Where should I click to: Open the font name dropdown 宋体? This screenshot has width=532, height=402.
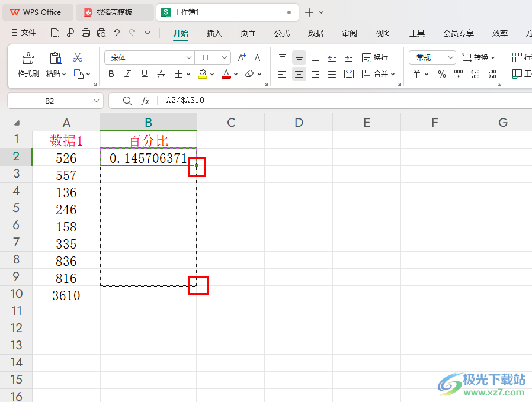[x=189, y=57]
